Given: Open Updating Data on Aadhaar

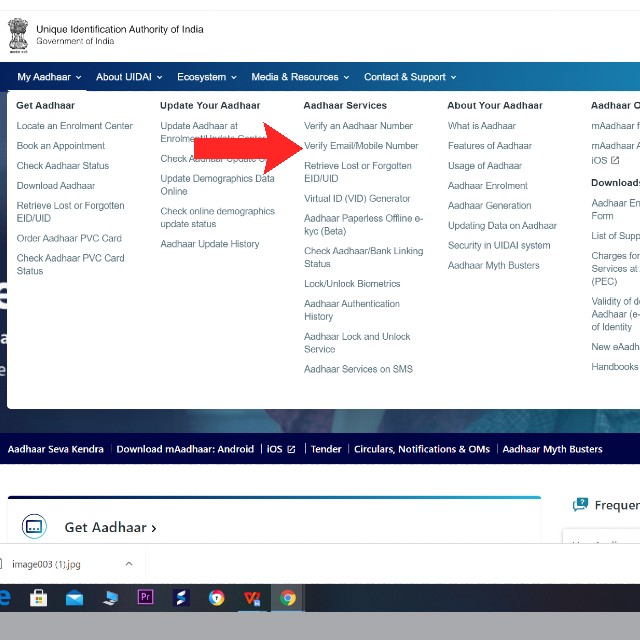Looking at the screenshot, I should pos(502,225).
